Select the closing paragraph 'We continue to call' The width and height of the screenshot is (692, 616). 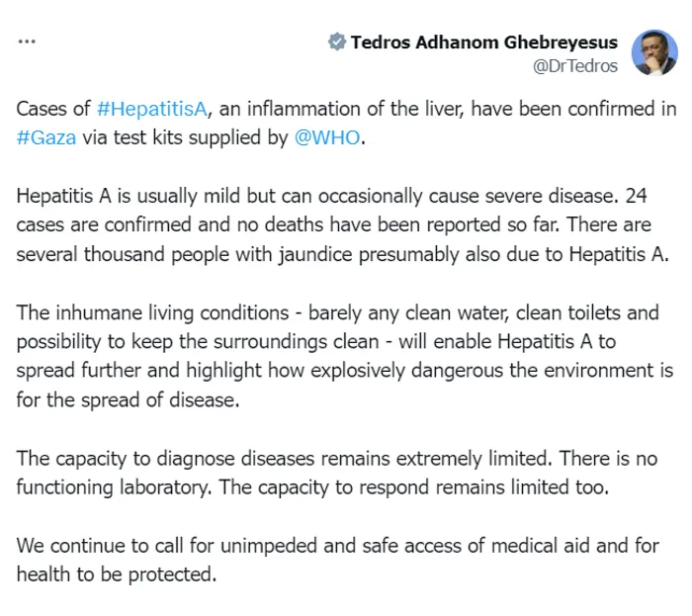(x=338, y=561)
